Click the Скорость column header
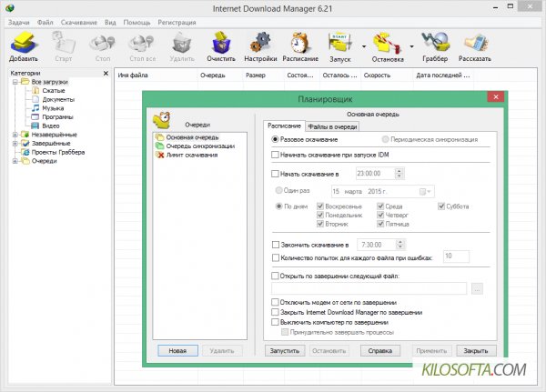The height and width of the screenshot is (392, 546). [x=386, y=75]
